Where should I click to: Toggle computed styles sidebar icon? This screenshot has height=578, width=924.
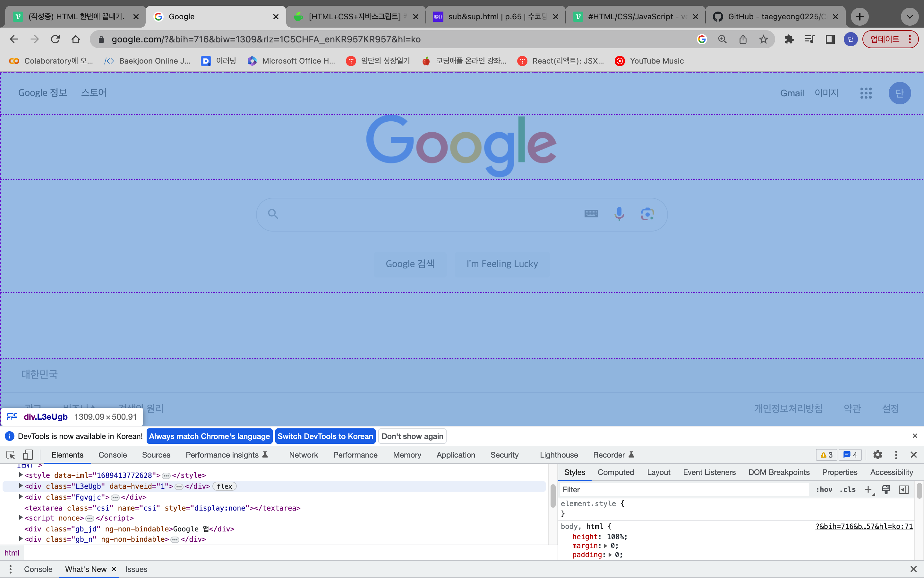pyautogui.click(x=904, y=490)
